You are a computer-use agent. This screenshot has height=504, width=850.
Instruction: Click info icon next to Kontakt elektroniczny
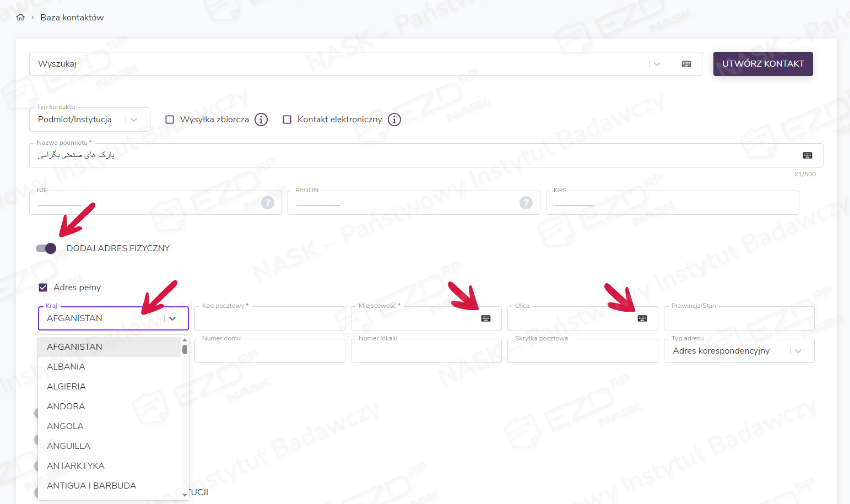[394, 120]
